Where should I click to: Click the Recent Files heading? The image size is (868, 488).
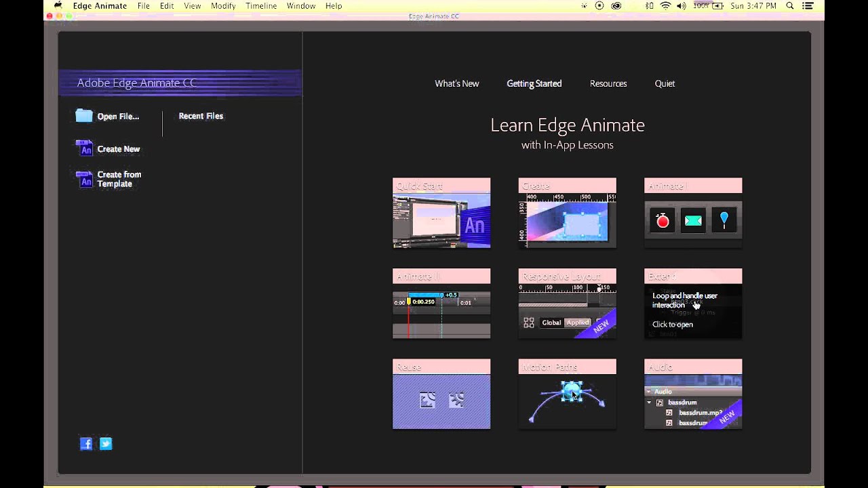(x=201, y=116)
